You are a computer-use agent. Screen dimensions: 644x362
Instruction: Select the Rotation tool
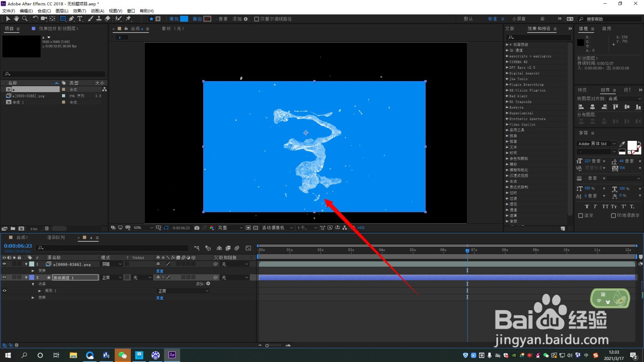(x=35, y=19)
